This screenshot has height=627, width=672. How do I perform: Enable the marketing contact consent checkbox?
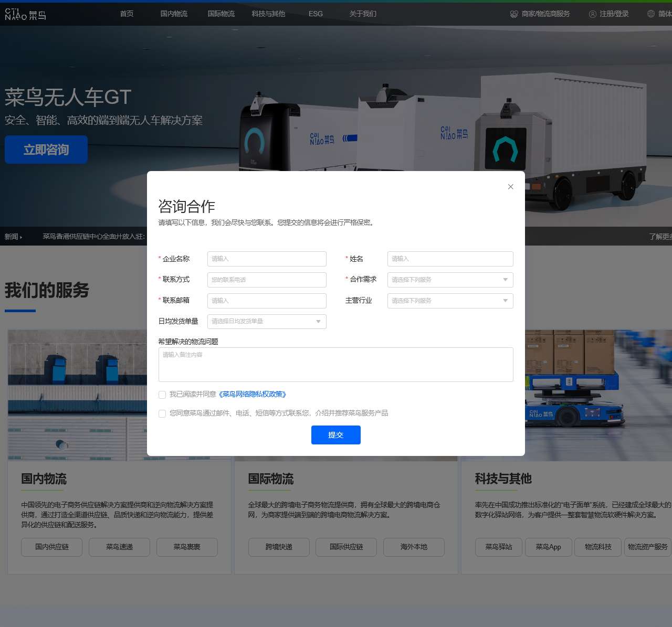click(162, 413)
